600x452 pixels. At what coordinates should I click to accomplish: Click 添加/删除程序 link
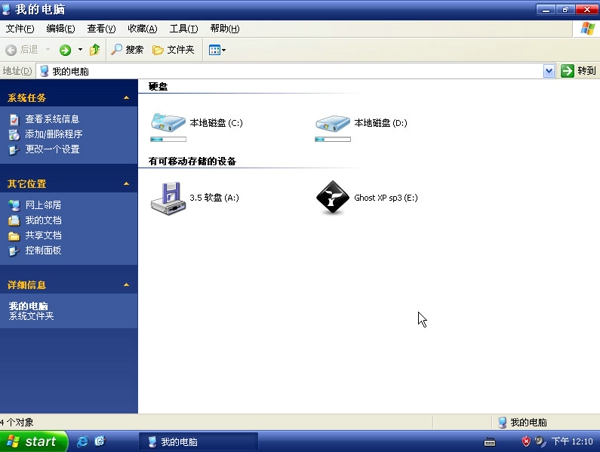tap(54, 134)
